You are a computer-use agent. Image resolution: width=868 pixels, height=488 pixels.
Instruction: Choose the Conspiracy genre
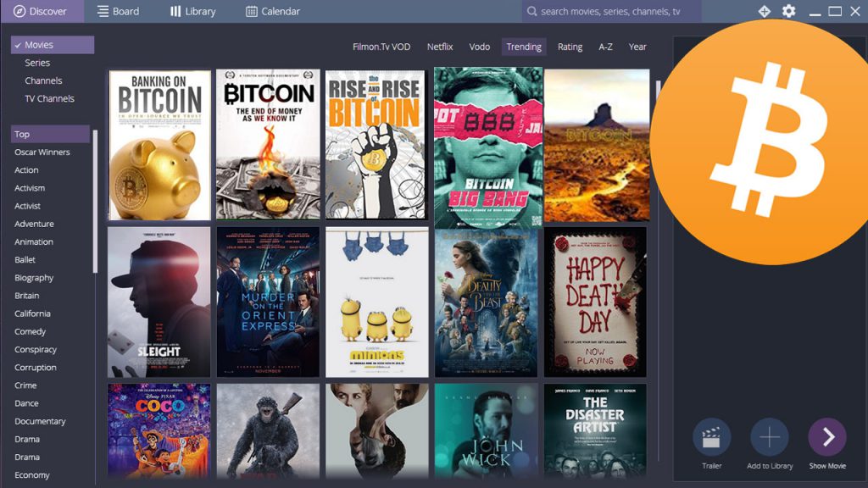point(36,349)
